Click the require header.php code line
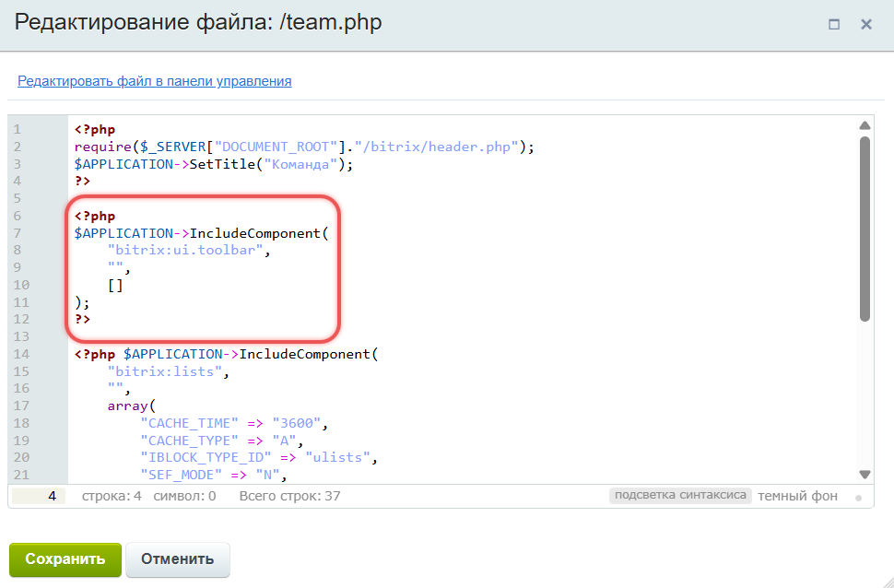894x588 pixels. tap(304, 147)
